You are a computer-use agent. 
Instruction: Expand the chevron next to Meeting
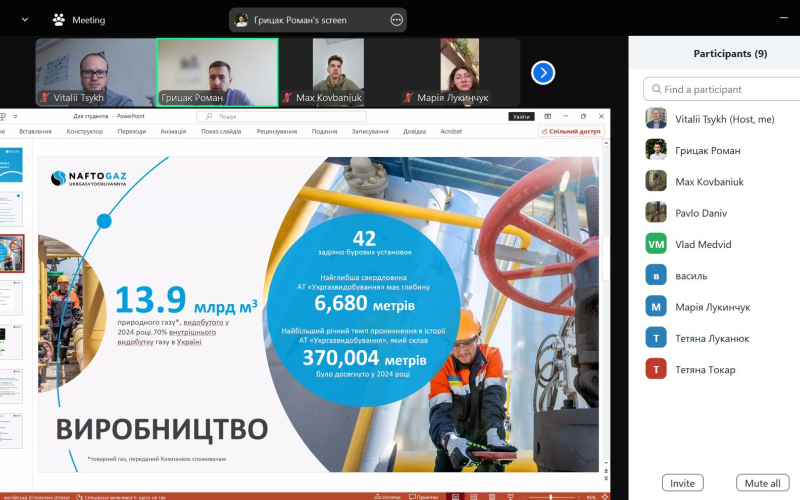(24, 20)
